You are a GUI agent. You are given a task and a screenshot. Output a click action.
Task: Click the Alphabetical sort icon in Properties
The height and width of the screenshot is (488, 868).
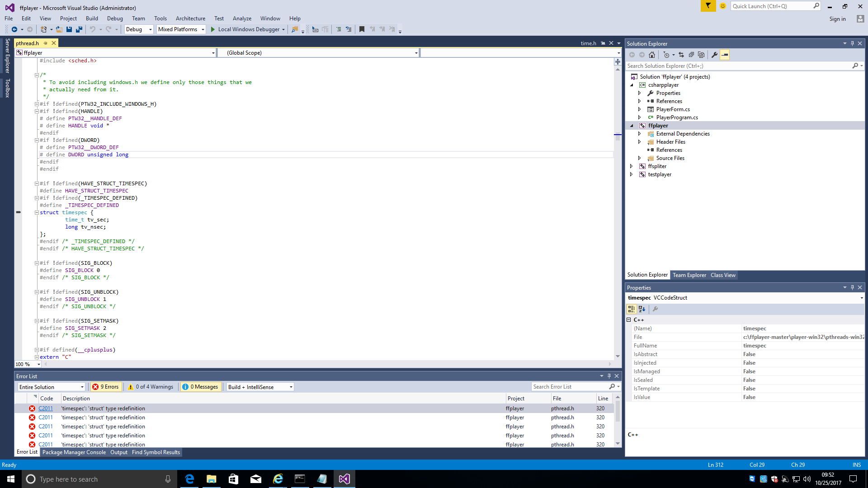tap(642, 310)
